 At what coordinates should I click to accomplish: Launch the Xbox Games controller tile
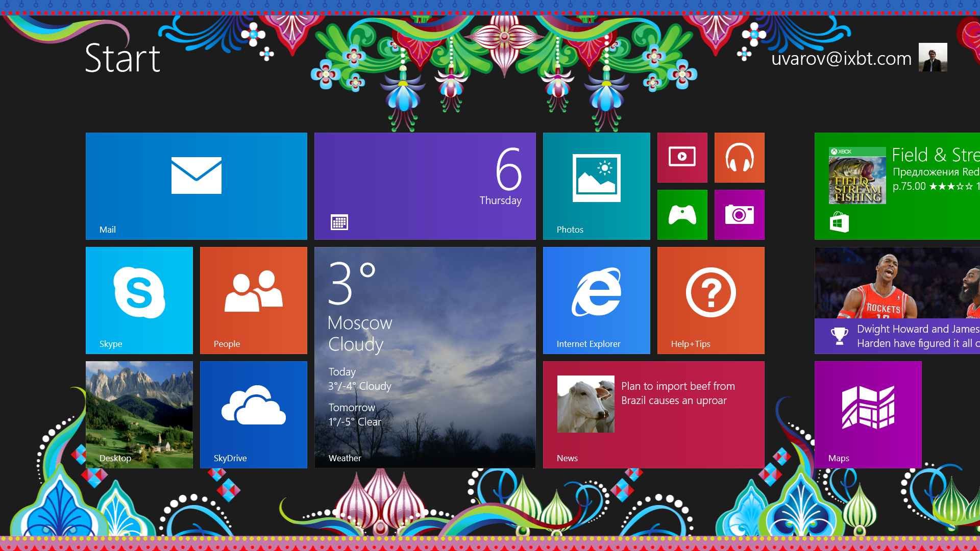pos(682,215)
